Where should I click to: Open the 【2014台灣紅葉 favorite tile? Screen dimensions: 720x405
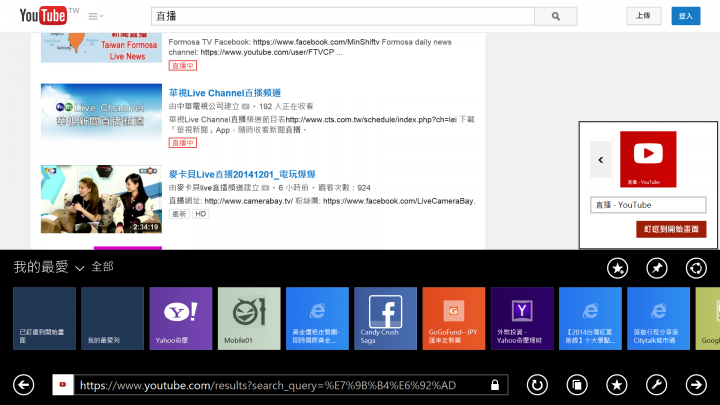coord(590,318)
